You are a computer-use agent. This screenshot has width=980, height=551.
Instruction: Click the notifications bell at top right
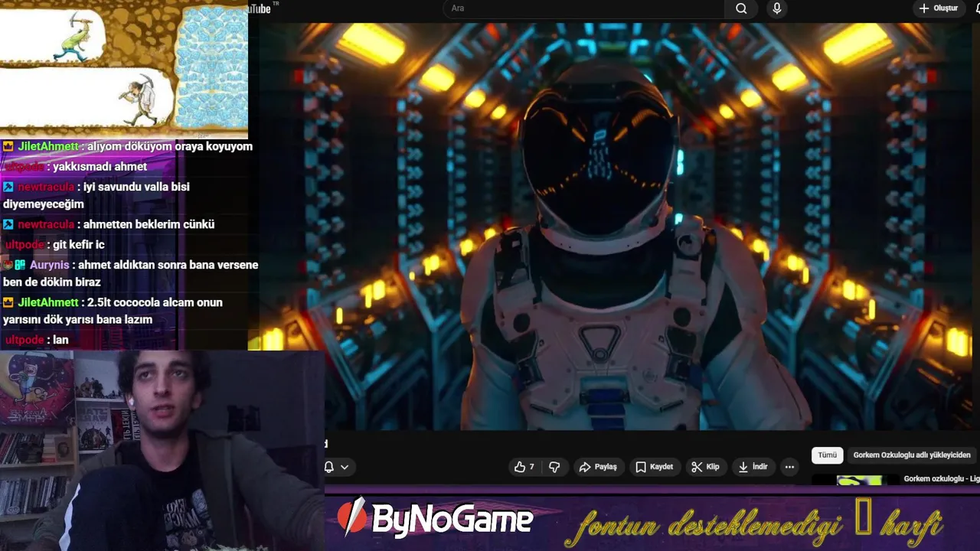point(977,8)
